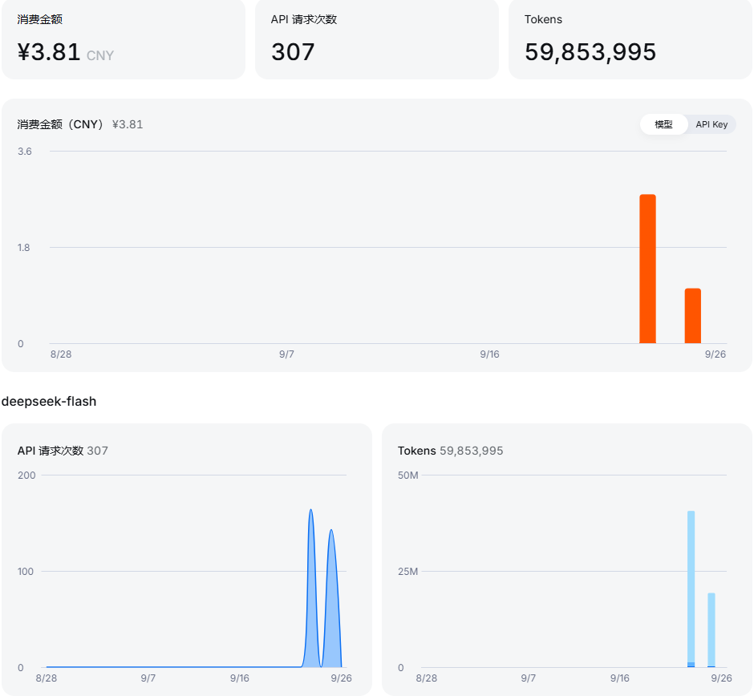Click the first peak in requests chart
The image size is (754, 700).
[311, 512]
